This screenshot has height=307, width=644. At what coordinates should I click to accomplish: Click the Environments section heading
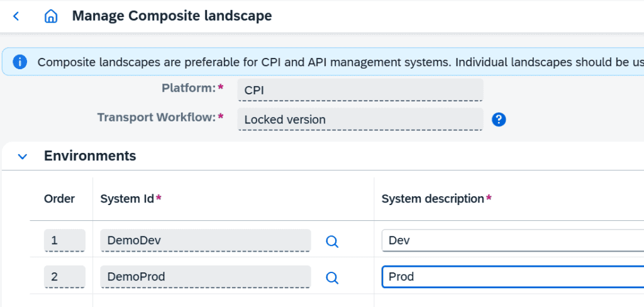point(90,156)
